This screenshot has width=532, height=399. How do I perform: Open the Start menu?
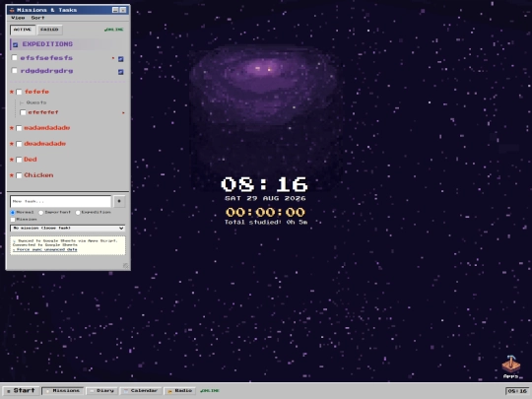pyautogui.click(x=21, y=390)
